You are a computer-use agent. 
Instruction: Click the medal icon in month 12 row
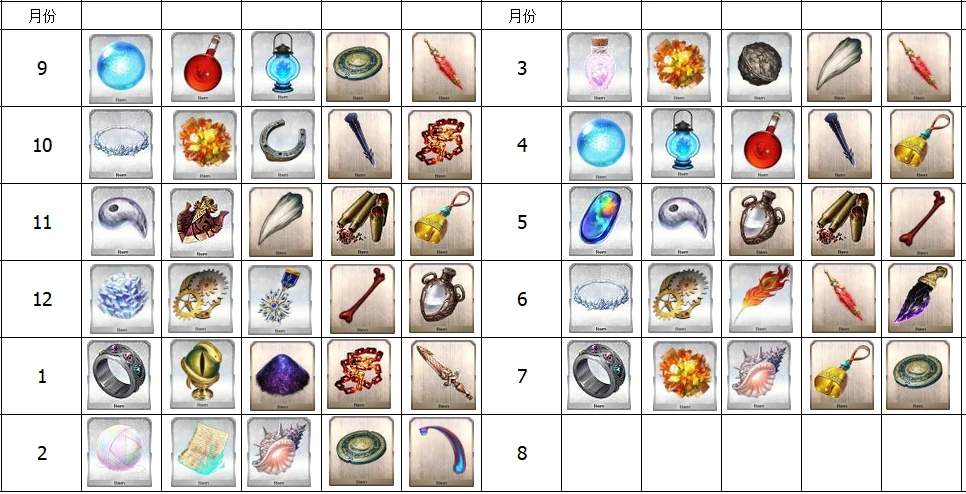click(x=282, y=299)
